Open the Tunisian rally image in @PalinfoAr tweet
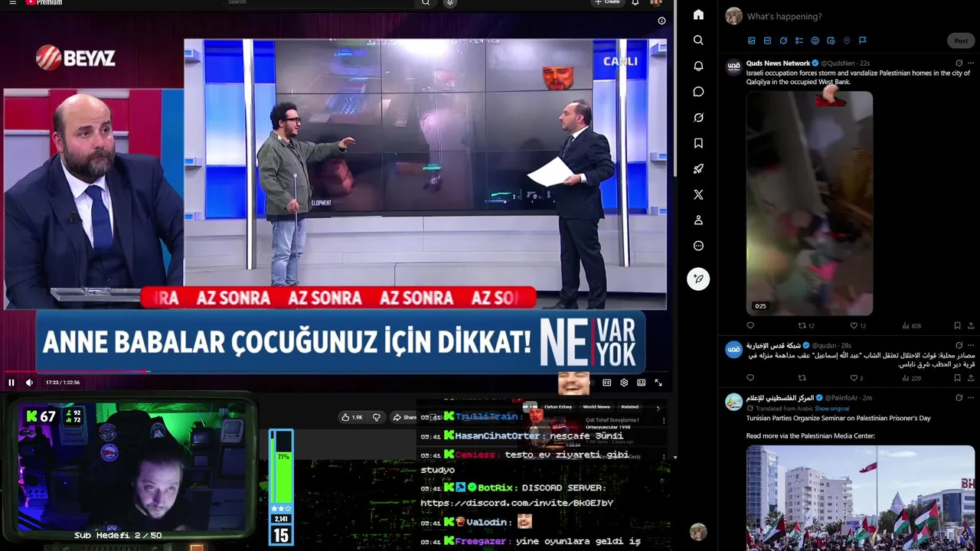The image size is (980, 551). point(861,497)
